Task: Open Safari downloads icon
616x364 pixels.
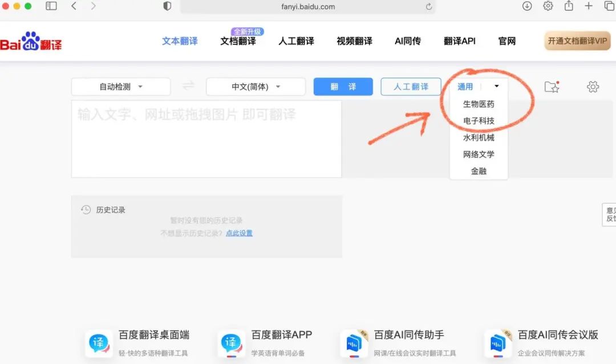Action: pyautogui.click(x=527, y=6)
